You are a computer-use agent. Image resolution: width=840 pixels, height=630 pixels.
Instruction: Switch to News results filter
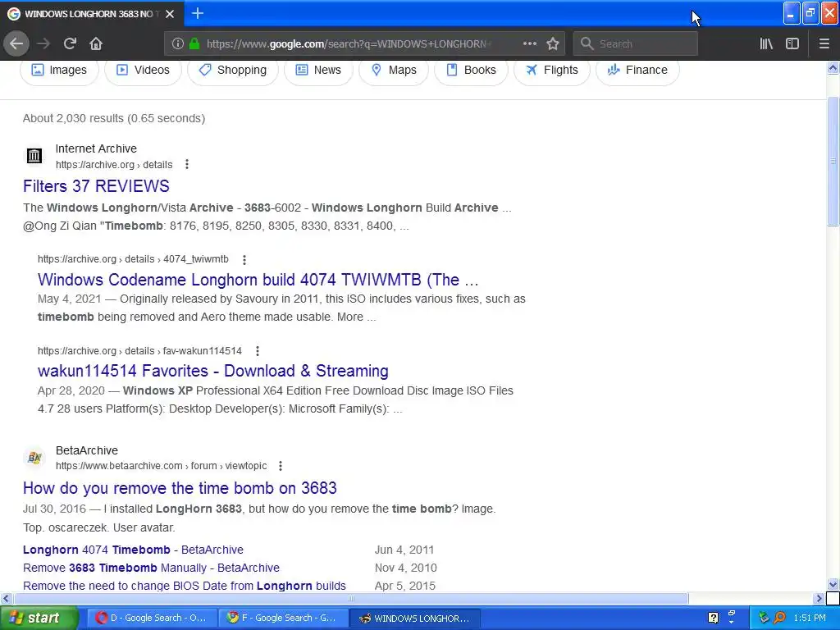(318, 71)
